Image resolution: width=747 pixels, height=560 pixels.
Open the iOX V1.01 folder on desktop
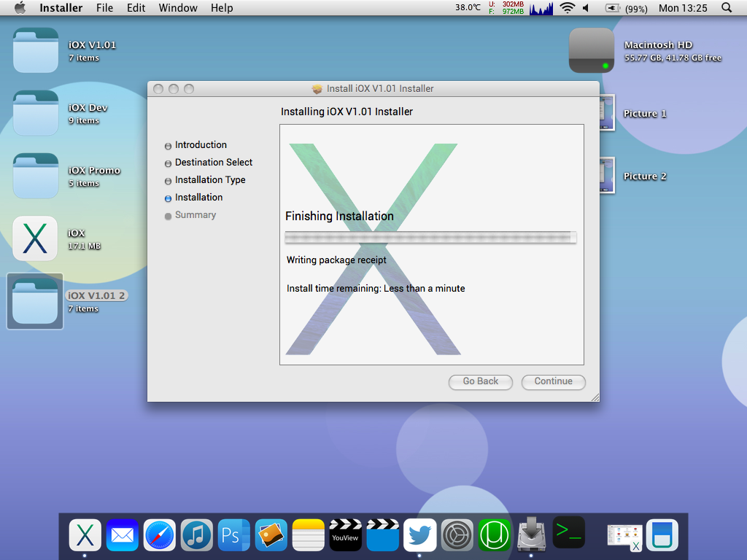(36, 50)
